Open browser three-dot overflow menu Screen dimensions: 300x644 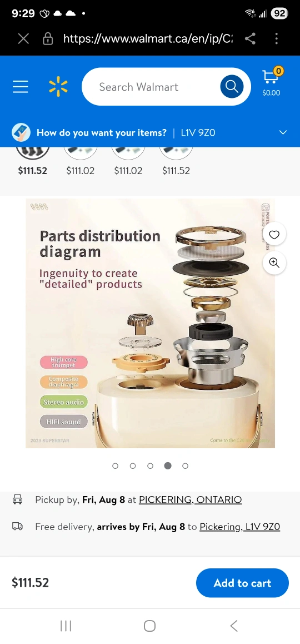[x=277, y=38]
